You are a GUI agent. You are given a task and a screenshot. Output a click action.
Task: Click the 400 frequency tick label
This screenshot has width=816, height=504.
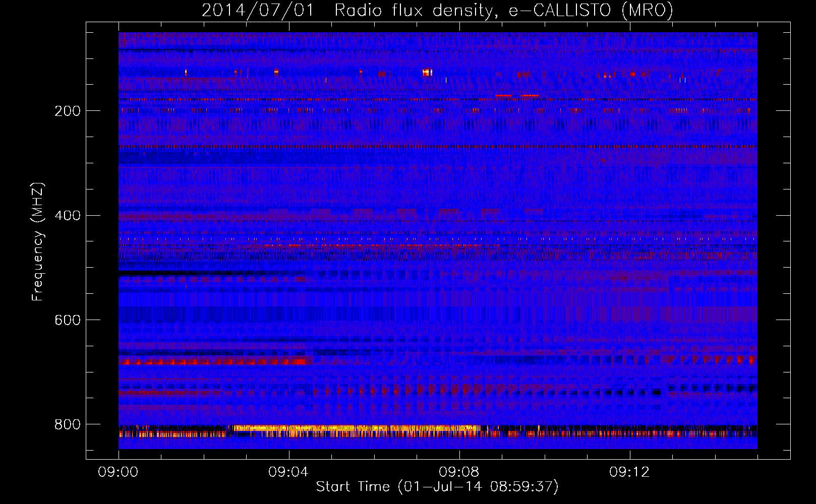(68, 216)
